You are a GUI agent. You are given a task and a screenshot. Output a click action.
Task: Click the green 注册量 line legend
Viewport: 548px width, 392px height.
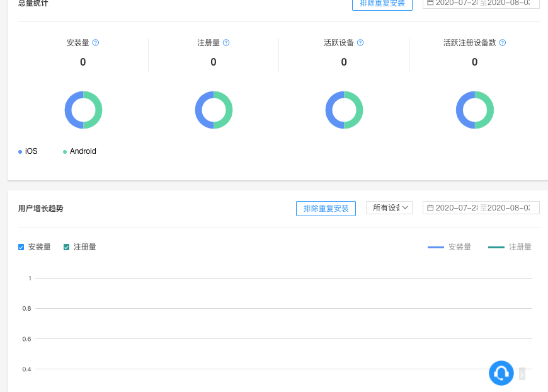coord(510,247)
